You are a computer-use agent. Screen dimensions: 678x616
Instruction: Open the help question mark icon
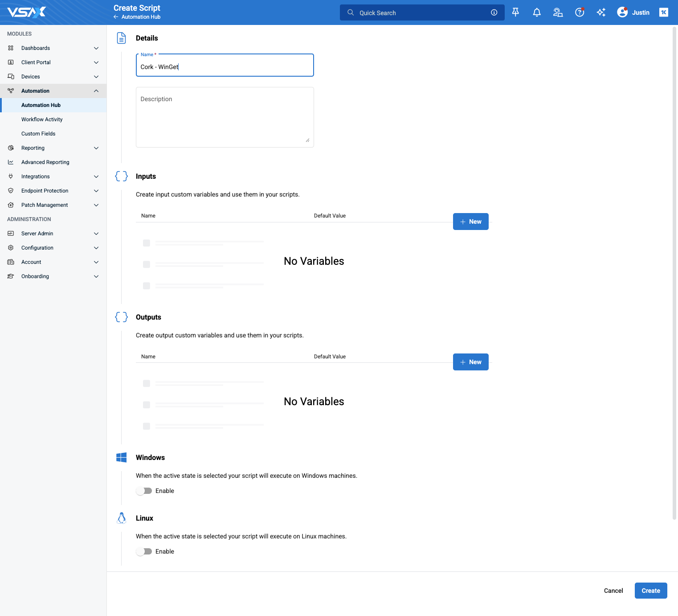click(x=580, y=12)
